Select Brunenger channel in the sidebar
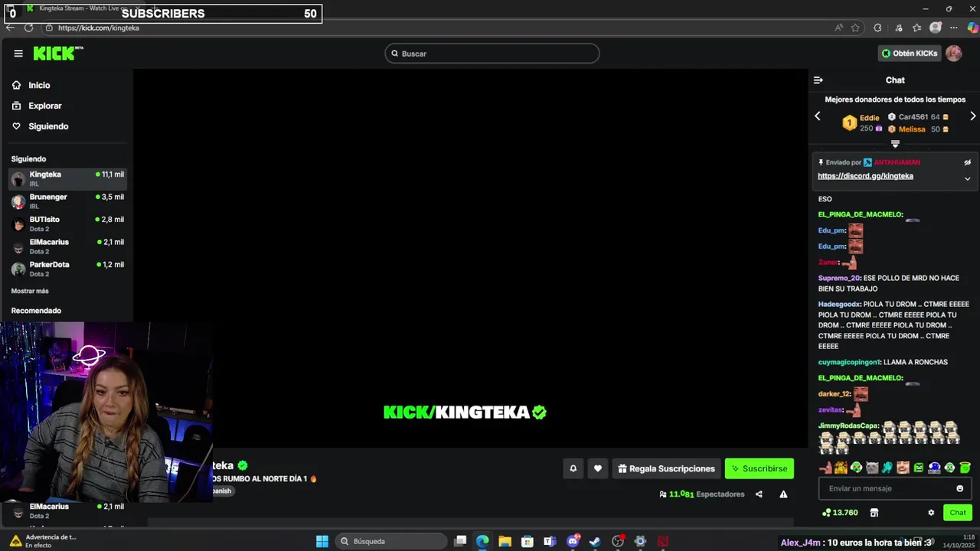This screenshot has width=980, height=551. (x=67, y=201)
